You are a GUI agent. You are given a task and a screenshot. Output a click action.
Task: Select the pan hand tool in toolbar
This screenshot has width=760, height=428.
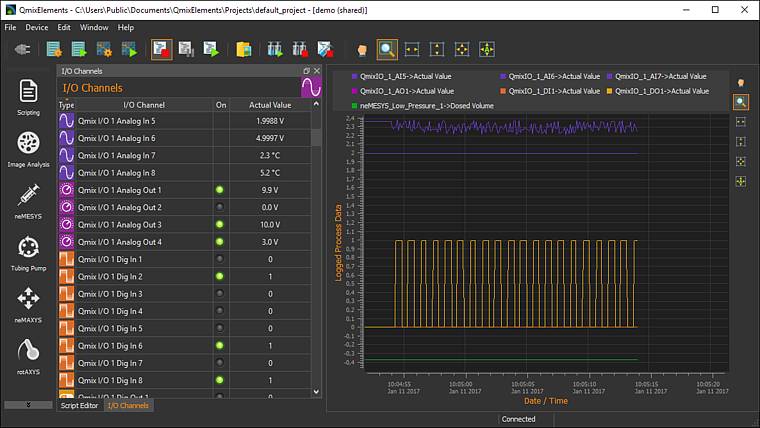[362, 50]
